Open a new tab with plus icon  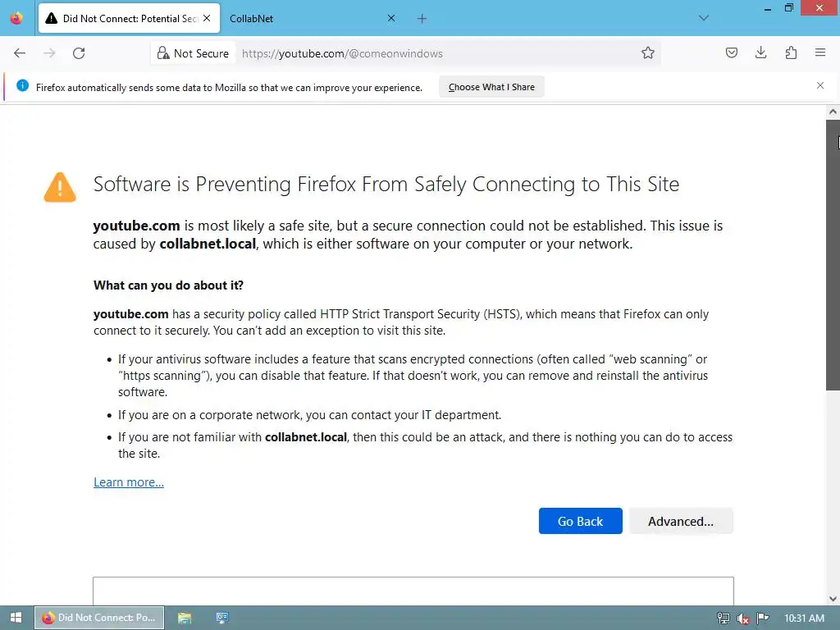point(422,19)
